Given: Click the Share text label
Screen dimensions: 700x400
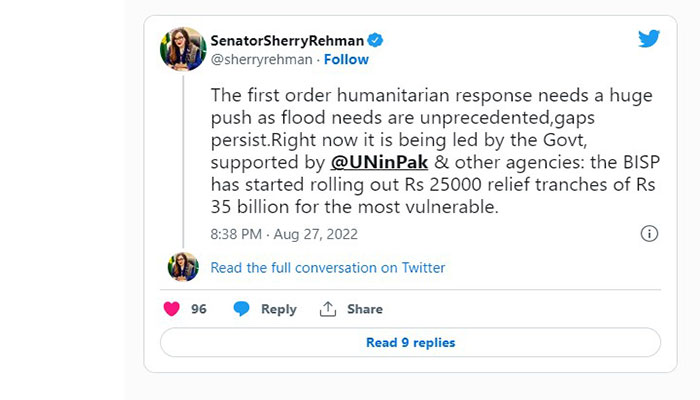Looking at the screenshot, I should pyautogui.click(x=364, y=309).
